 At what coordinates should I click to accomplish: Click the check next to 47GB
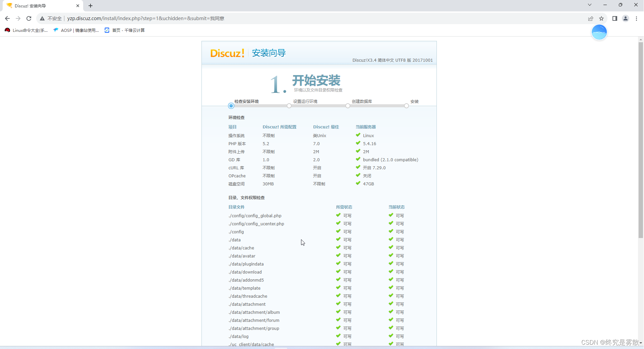coord(358,183)
